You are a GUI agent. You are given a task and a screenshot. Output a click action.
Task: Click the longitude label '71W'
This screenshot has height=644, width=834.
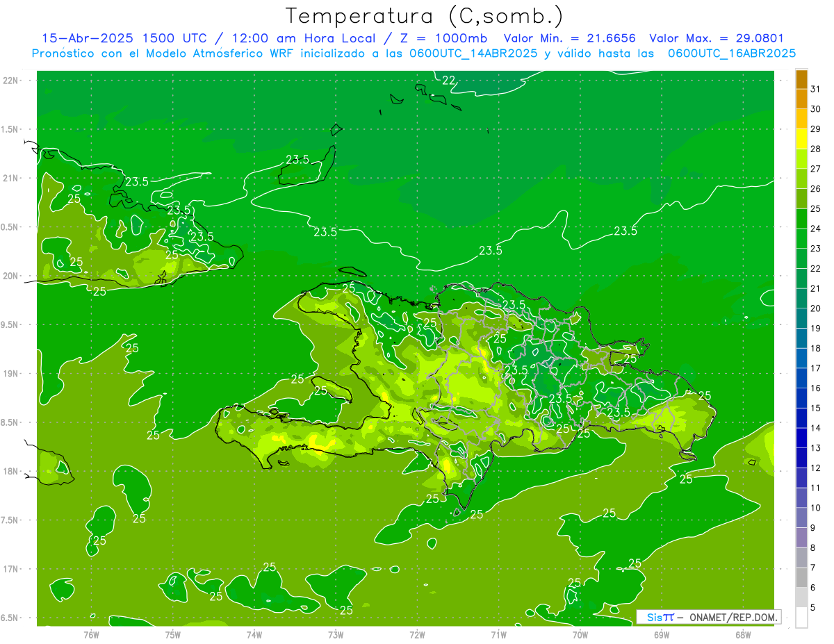498,635
